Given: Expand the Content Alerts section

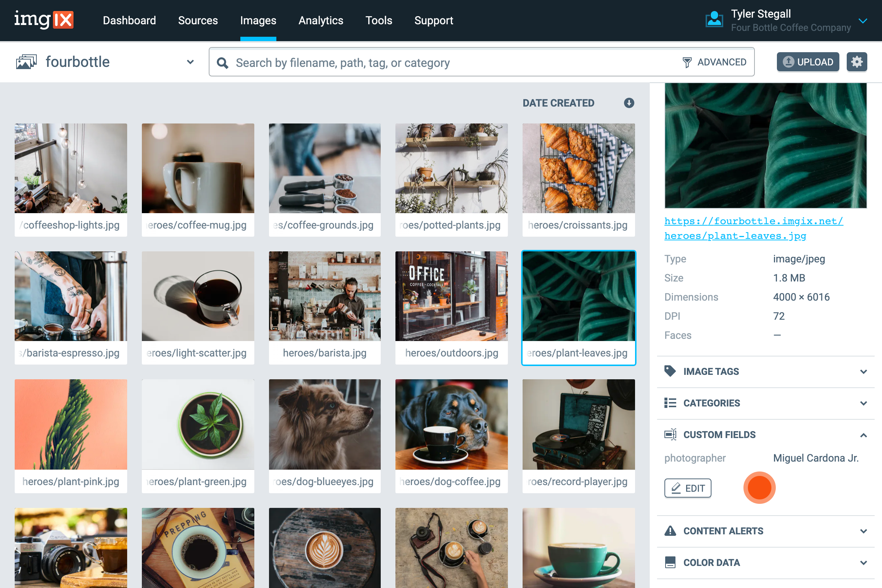Looking at the screenshot, I should point(863,531).
